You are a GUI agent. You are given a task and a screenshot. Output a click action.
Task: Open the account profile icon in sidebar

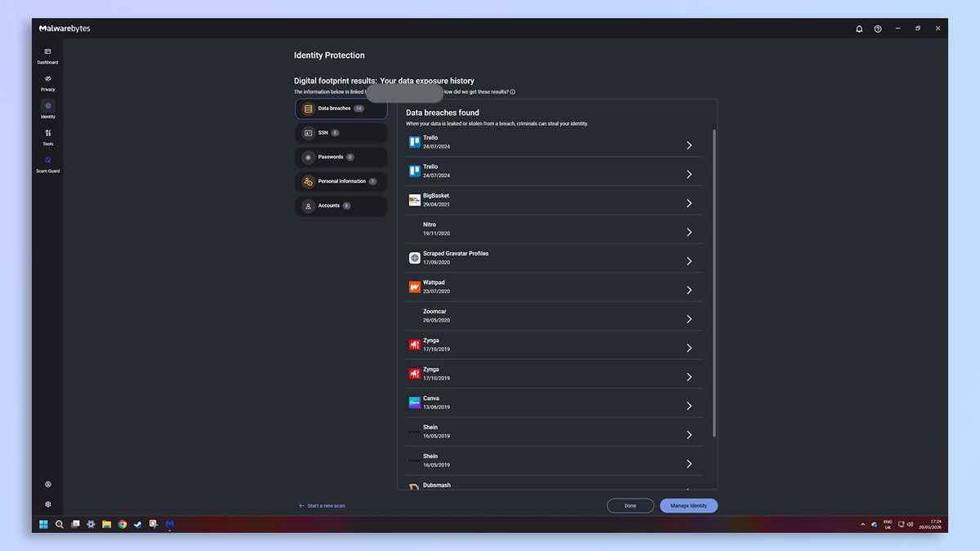click(x=47, y=484)
